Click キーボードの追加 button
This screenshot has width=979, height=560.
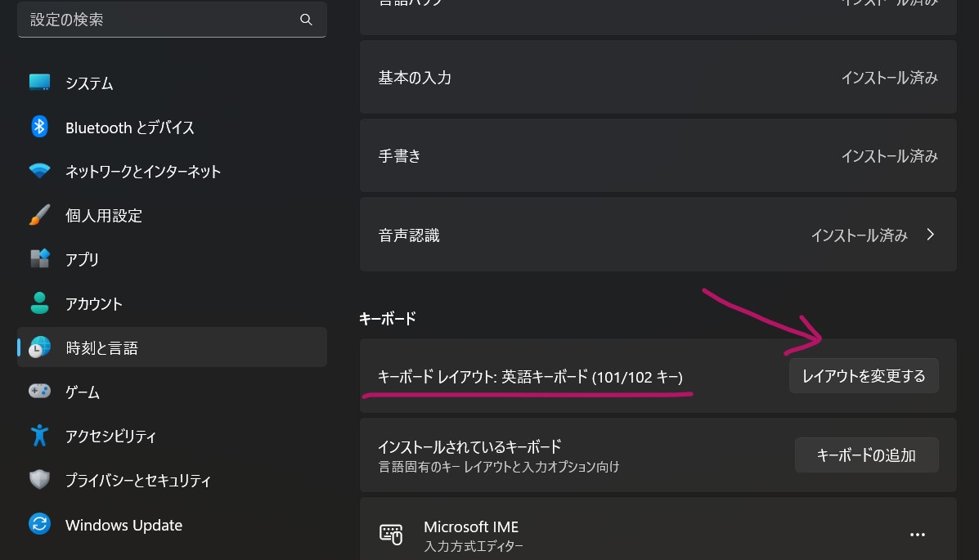866,455
